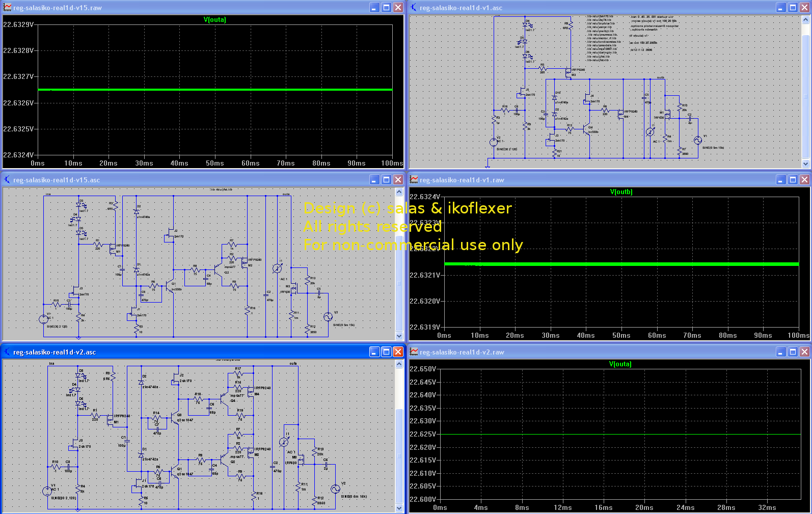Click the schematic icon of reg-salasiko-real1d-v1.asc window

414,8
